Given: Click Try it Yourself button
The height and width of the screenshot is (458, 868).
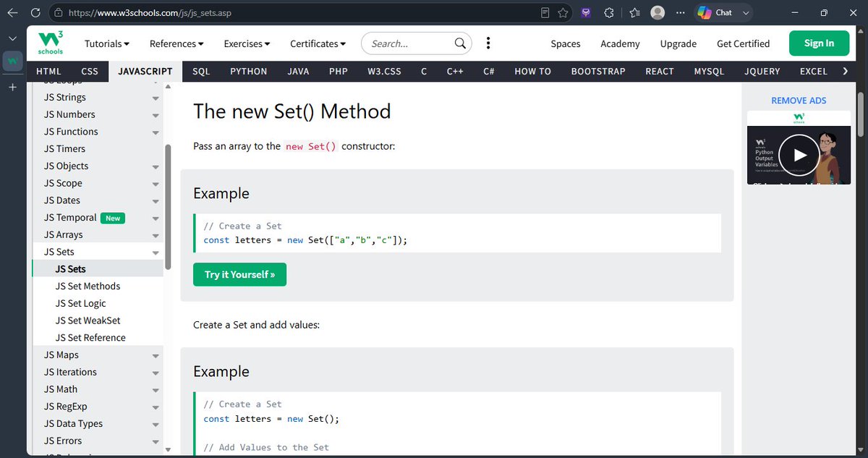Looking at the screenshot, I should (x=239, y=274).
